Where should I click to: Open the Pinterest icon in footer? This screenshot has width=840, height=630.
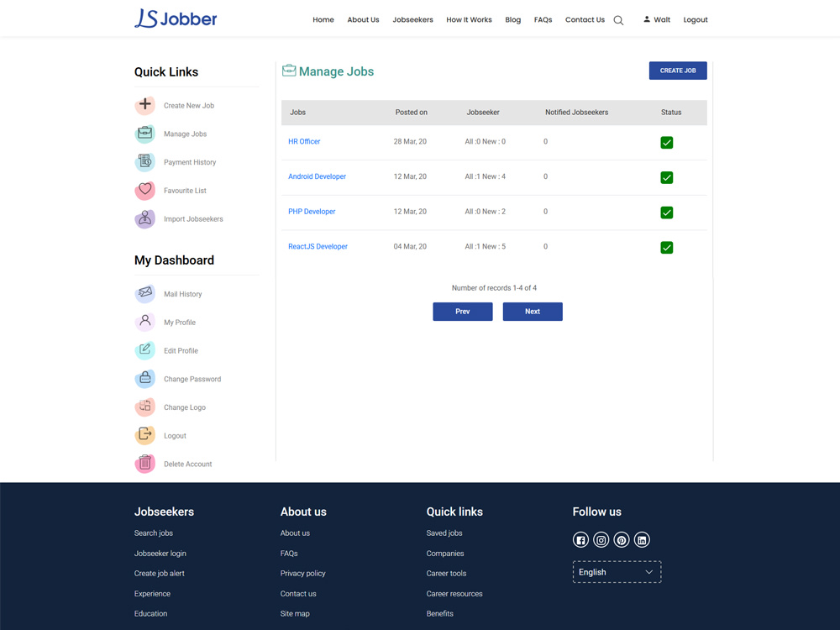coord(622,540)
